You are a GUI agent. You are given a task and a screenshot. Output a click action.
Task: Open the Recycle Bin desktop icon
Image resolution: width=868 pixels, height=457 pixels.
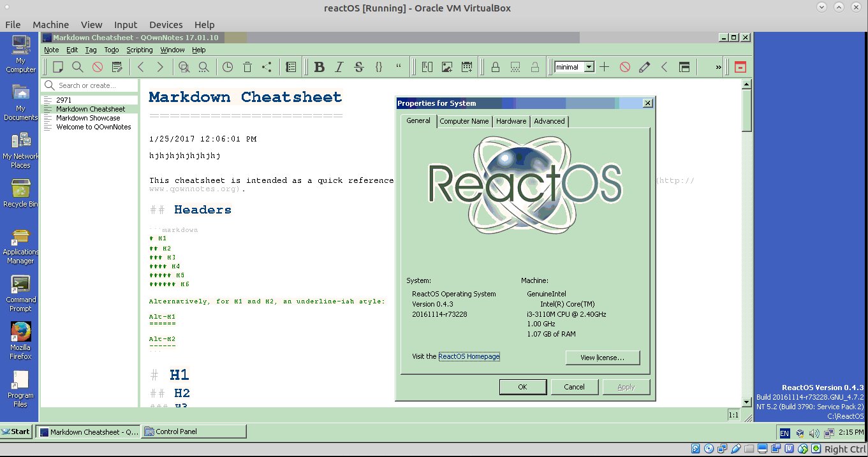(x=20, y=193)
